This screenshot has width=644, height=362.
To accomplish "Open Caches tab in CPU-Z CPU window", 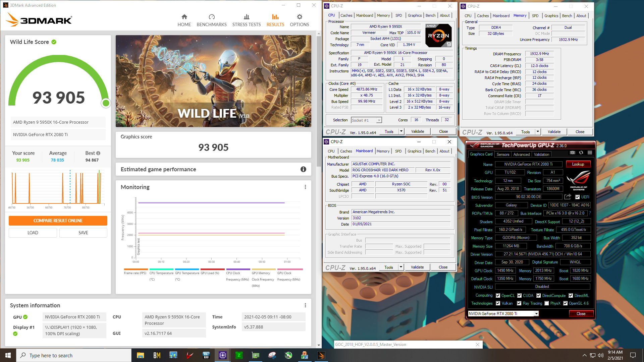I will tap(346, 15).
